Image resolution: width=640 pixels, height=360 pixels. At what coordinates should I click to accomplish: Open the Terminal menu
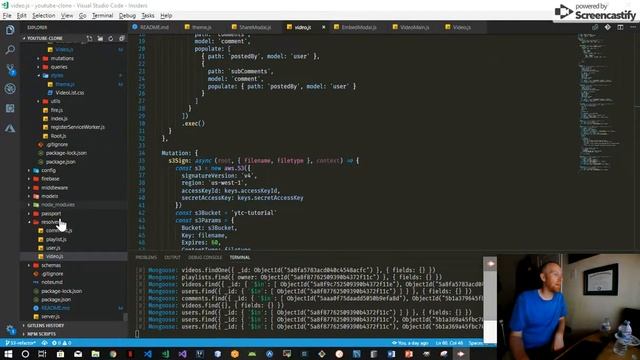point(102,16)
